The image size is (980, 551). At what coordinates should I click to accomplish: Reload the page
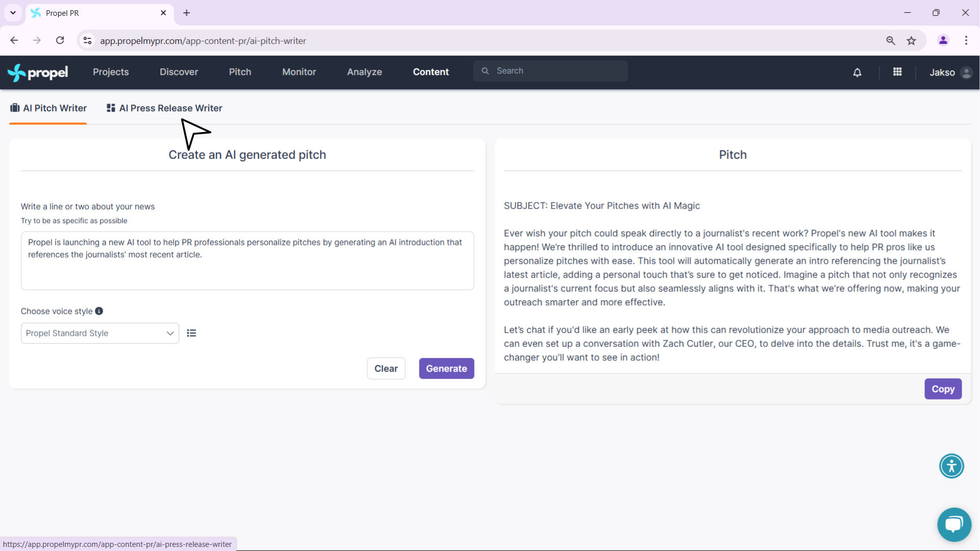[x=60, y=40]
